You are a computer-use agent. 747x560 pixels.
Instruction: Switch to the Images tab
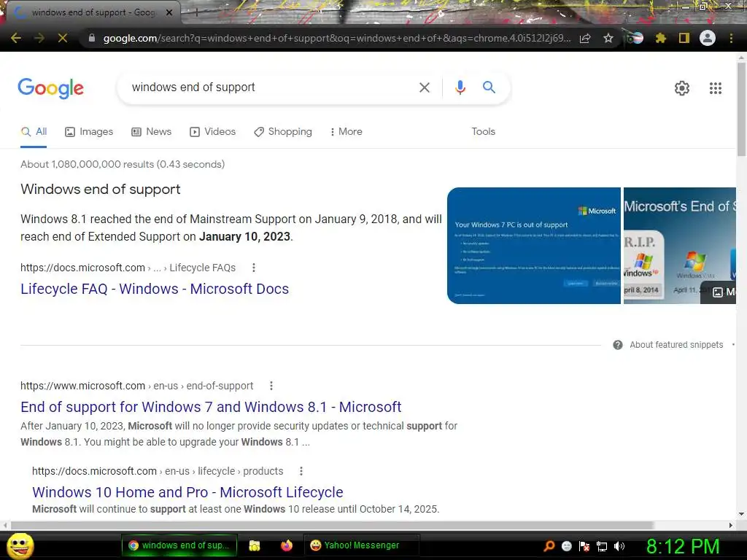[x=89, y=132]
